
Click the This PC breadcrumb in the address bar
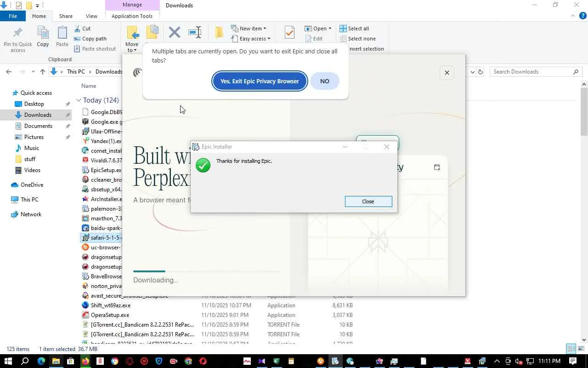tap(76, 72)
